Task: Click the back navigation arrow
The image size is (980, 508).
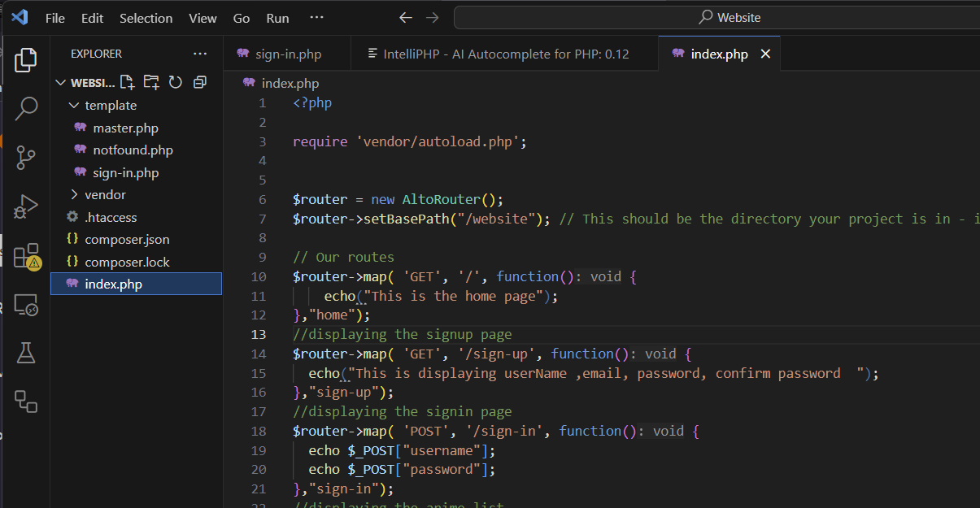Action: coord(405,17)
